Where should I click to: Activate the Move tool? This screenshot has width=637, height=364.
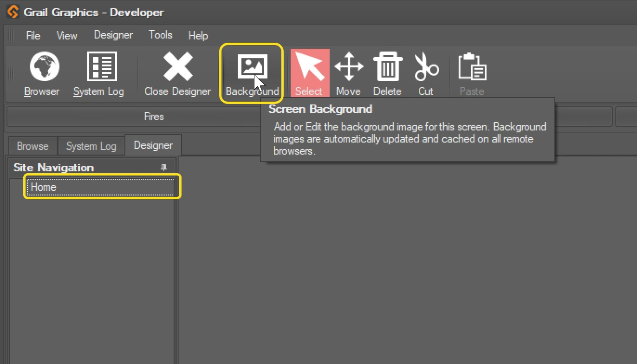pyautogui.click(x=348, y=72)
